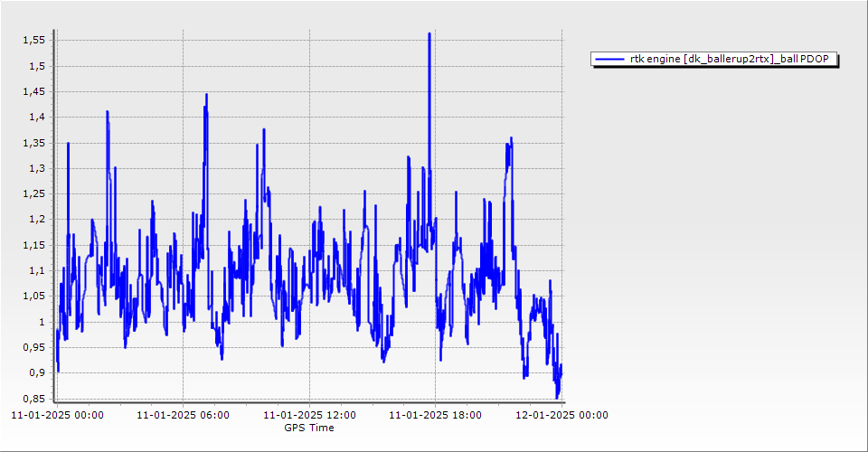Click the blue legend line sample
Viewport: 868px width, 452px height.
(x=609, y=59)
